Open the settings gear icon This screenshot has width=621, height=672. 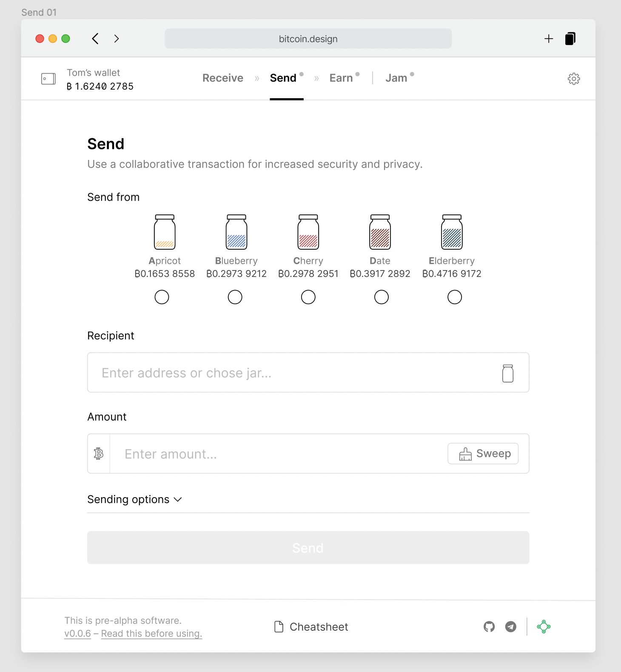(574, 79)
